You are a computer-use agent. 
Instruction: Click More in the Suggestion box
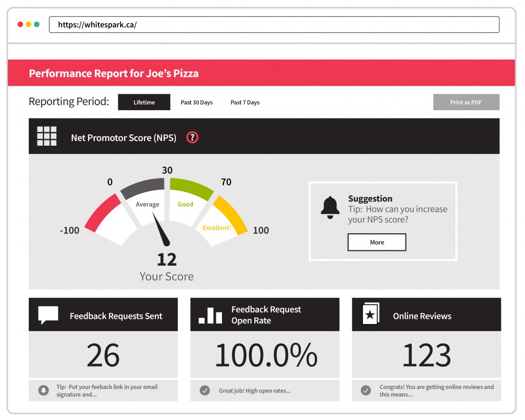[x=377, y=243]
